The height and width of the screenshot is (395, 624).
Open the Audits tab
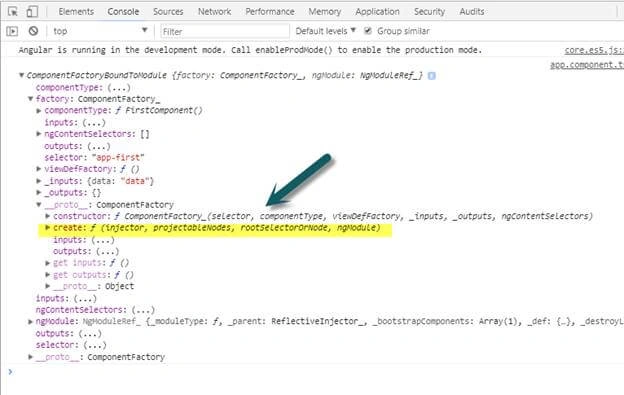click(x=472, y=12)
